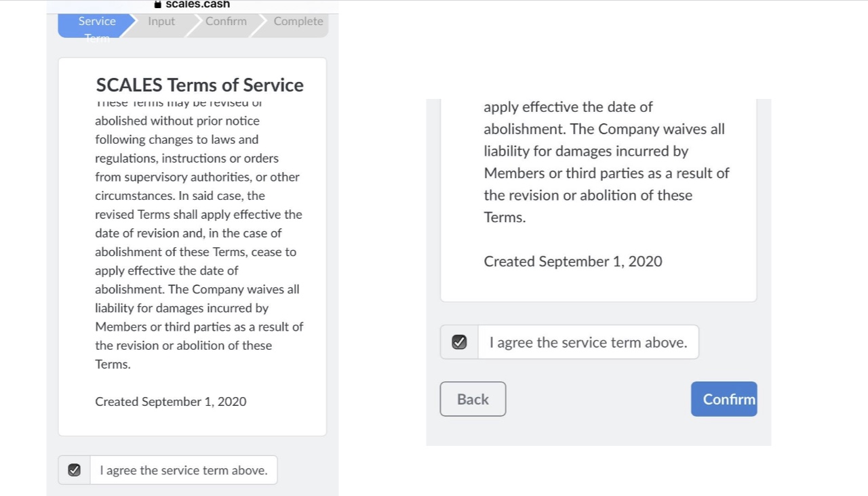This screenshot has width=868, height=496.
Task: Select the Service Term step tab
Action: point(96,26)
